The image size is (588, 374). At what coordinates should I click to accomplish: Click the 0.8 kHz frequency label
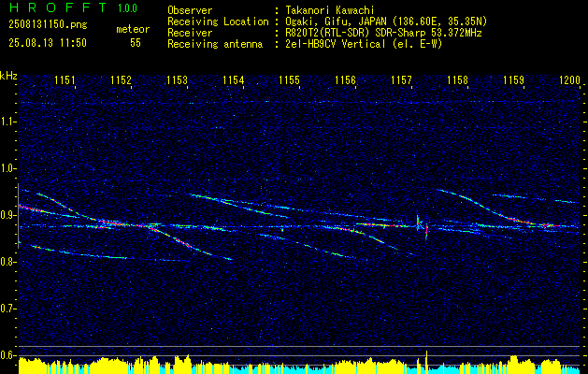click(x=7, y=262)
